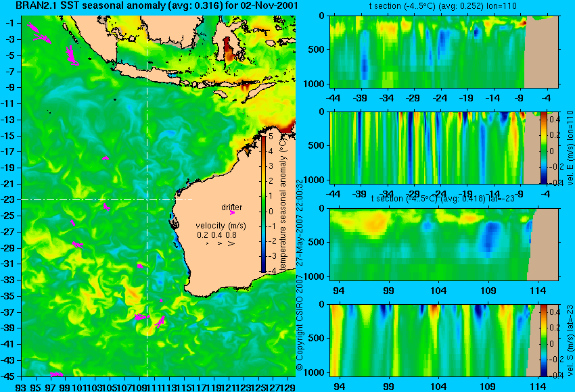Screen dimensions: 575x392
Task: Click the magenta drifter legend marker
Action: coord(232,212)
